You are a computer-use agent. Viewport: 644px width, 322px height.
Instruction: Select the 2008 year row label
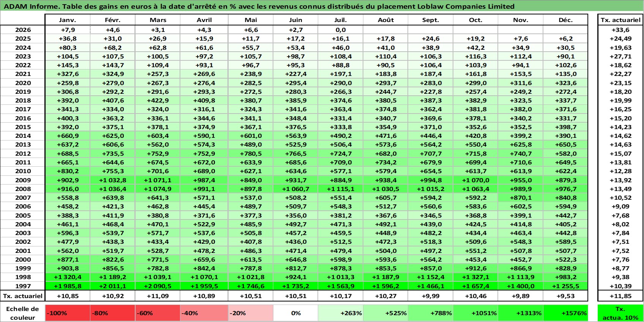[x=23, y=189]
